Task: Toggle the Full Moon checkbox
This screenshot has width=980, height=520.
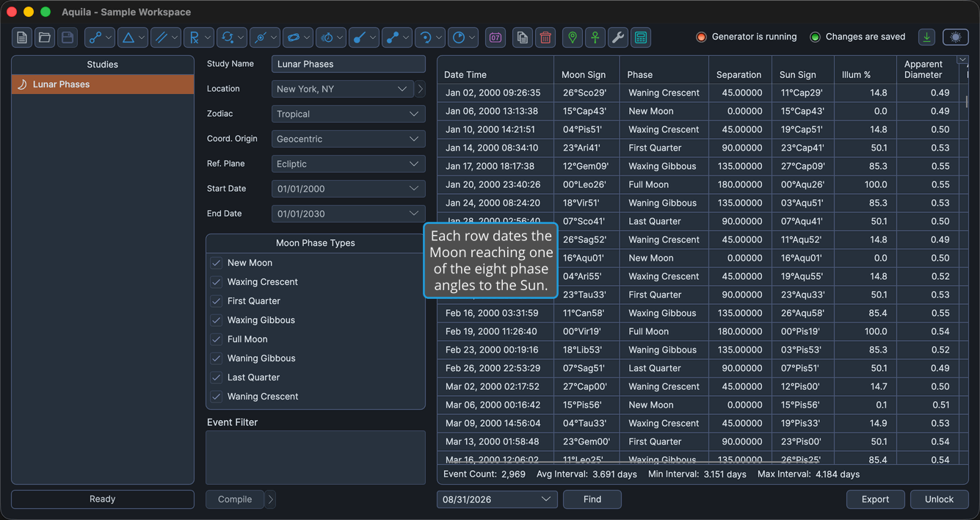Action: click(x=217, y=339)
